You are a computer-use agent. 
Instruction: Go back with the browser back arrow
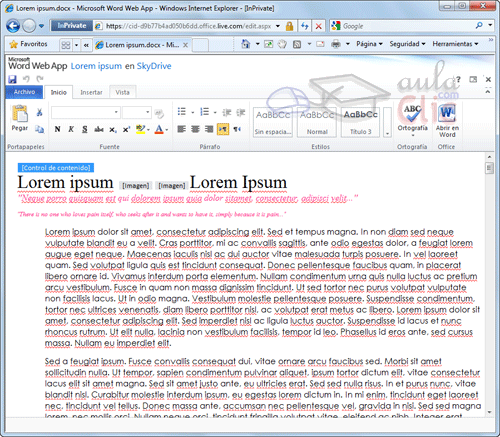(13, 26)
